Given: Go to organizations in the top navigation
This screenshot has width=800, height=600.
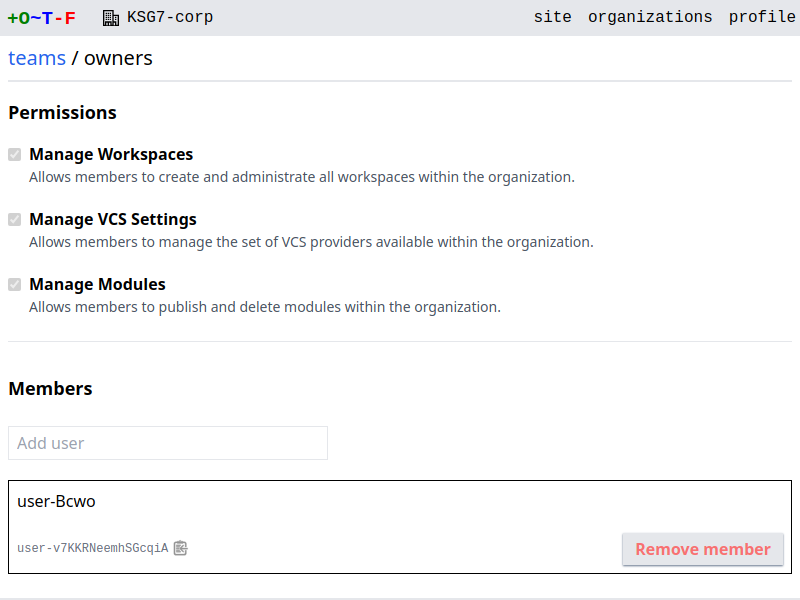Looking at the screenshot, I should pyautogui.click(x=650, y=17).
